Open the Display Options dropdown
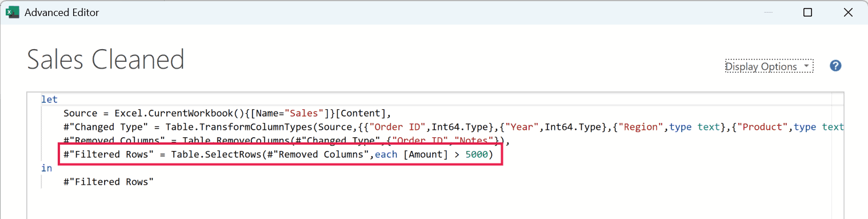868x219 pixels. pyautogui.click(x=769, y=66)
